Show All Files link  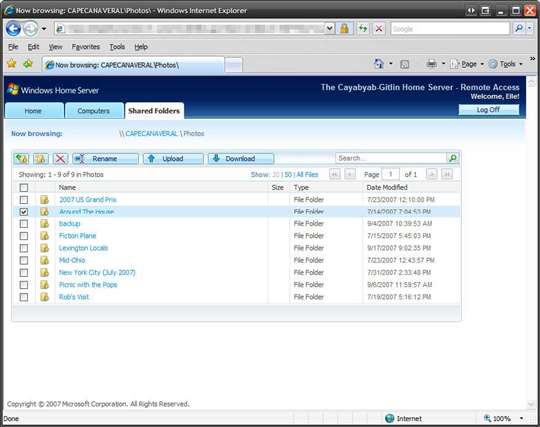(x=307, y=175)
